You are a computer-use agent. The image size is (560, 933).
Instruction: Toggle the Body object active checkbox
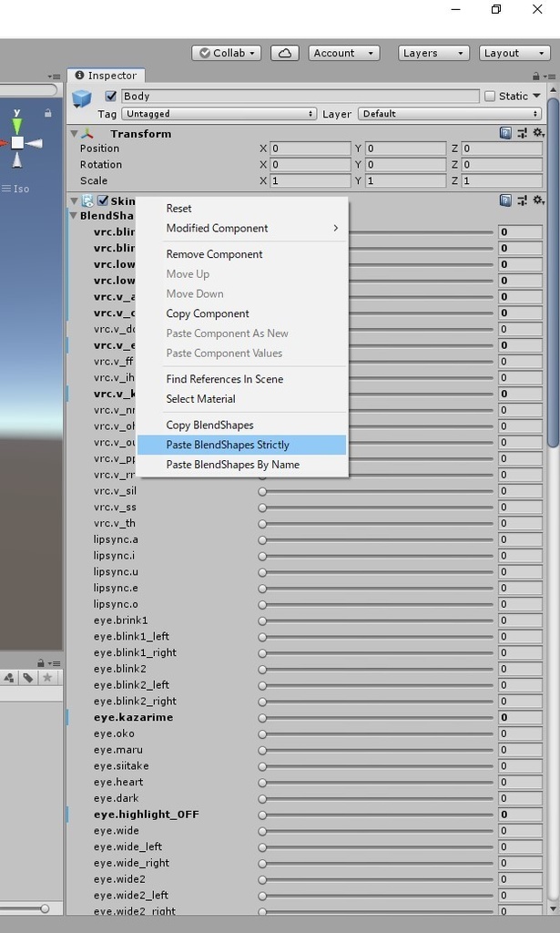110,96
